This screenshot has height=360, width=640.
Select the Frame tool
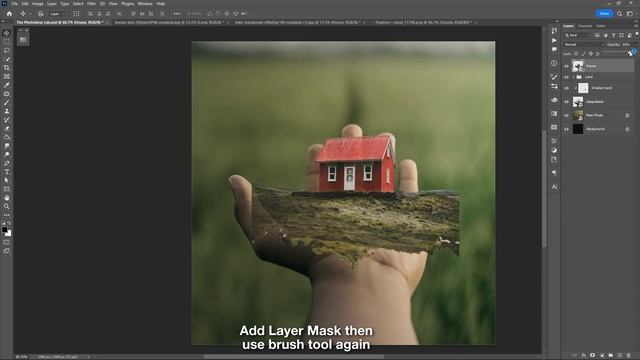(x=7, y=76)
